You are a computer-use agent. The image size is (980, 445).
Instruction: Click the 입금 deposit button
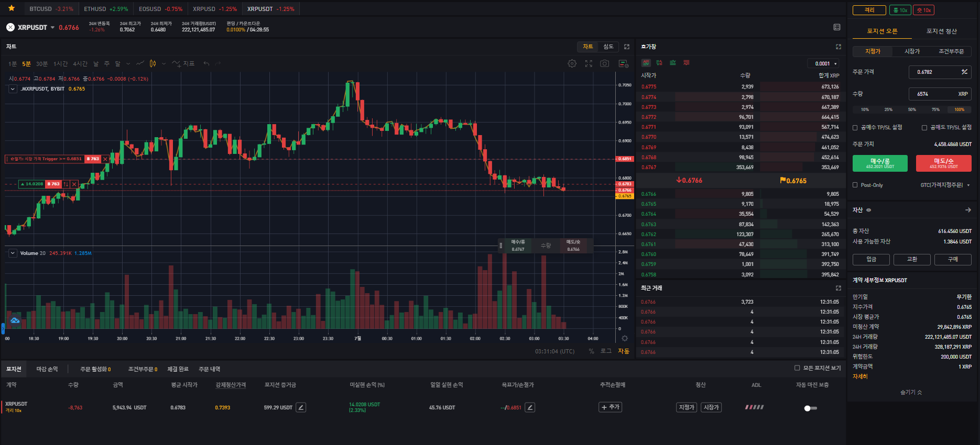pos(871,259)
